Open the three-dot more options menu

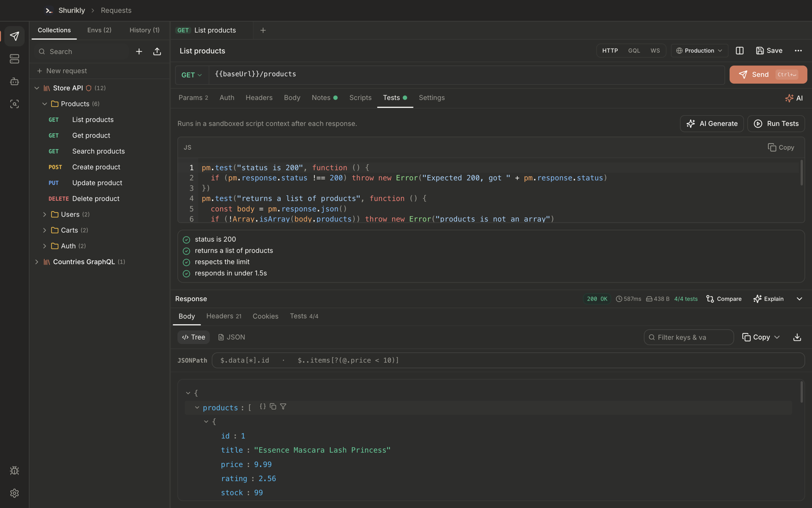[798, 51]
